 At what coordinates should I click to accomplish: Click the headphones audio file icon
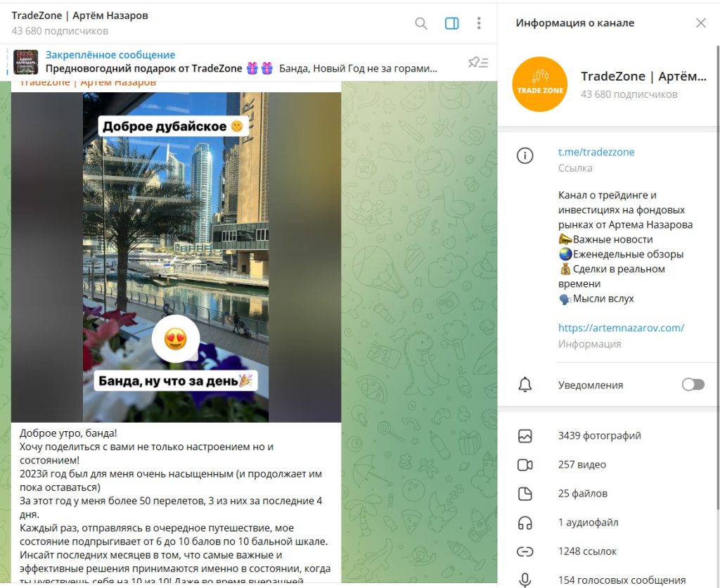coord(525,523)
